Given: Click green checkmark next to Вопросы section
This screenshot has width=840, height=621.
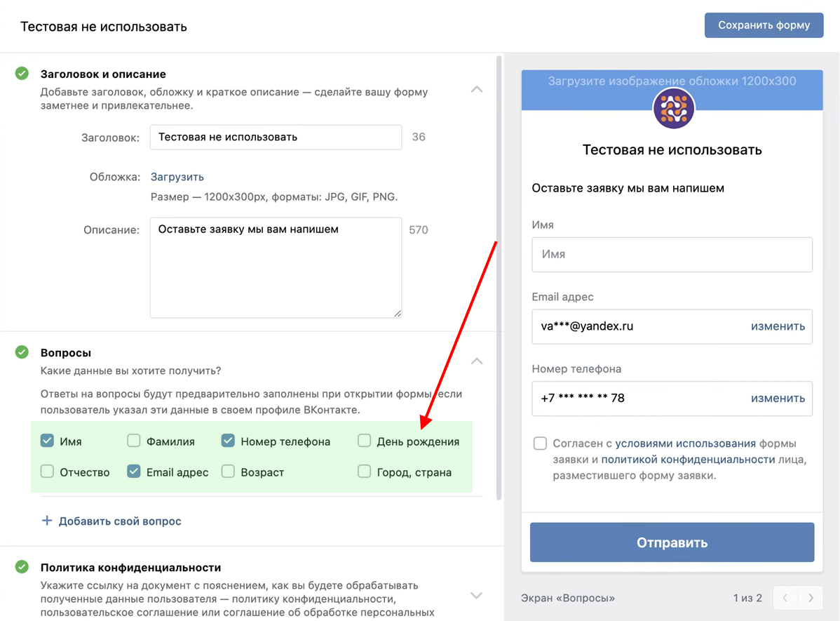Looking at the screenshot, I should click(22, 352).
